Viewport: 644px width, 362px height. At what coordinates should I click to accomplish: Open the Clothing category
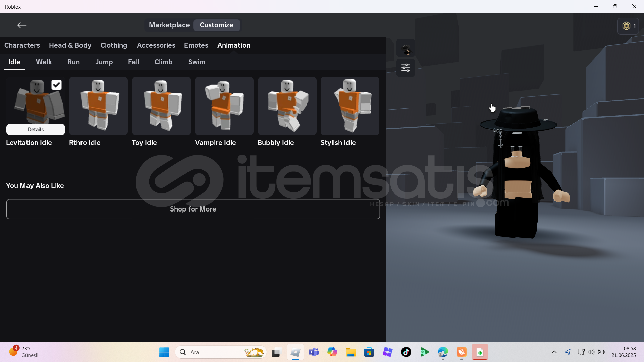tap(114, 45)
